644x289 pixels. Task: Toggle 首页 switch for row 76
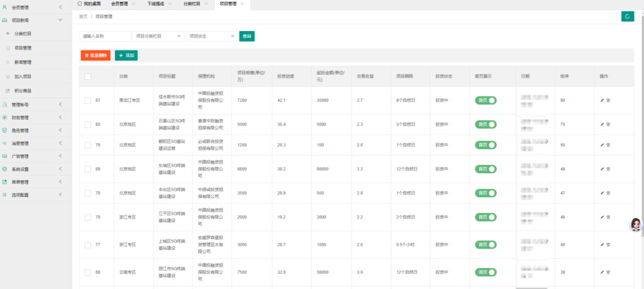click(x=486, y=145)
